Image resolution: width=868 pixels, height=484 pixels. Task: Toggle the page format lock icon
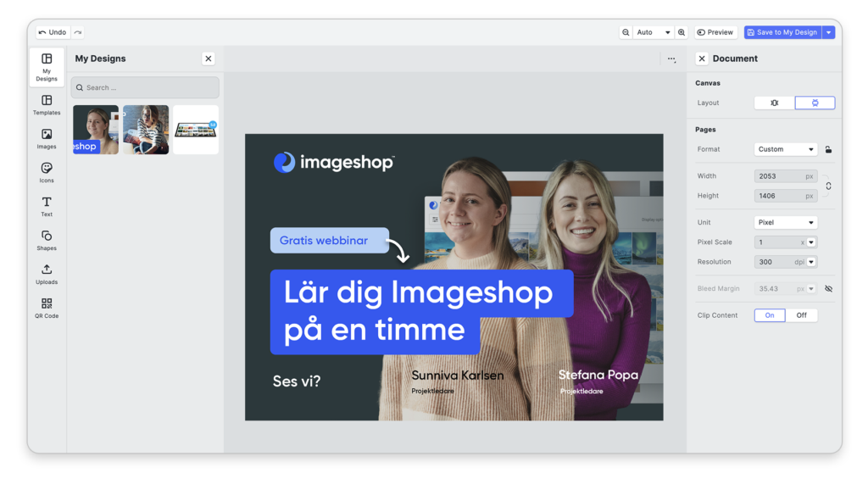tap(828, 149)
